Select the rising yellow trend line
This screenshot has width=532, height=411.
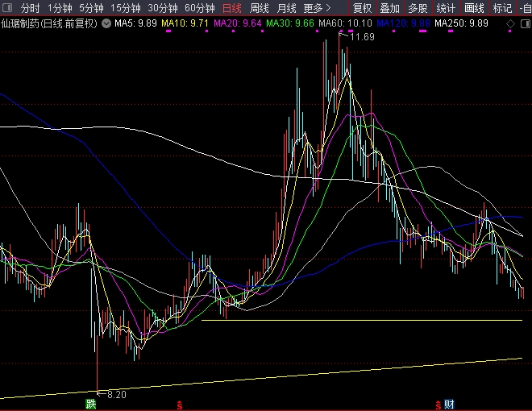pos(261,378)
